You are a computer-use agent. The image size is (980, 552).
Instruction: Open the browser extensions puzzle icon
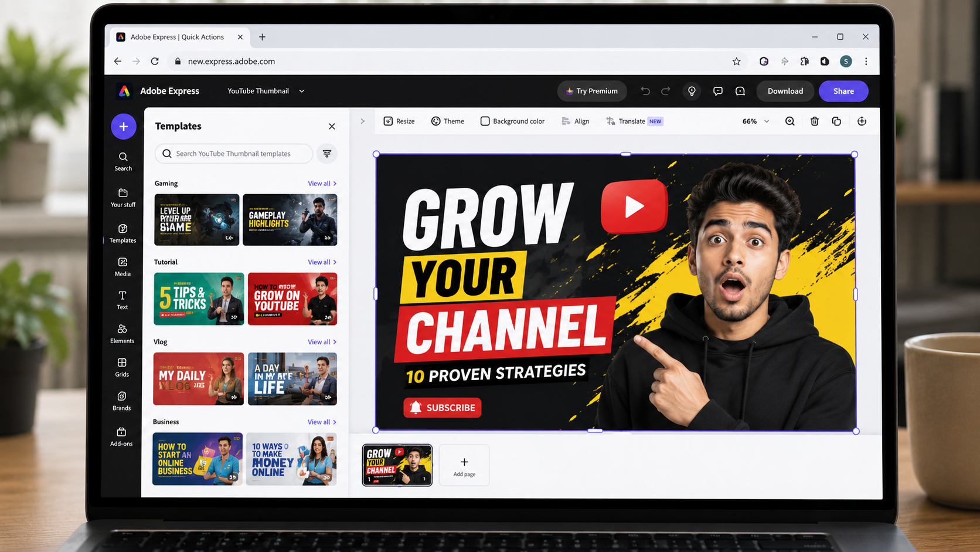804,62
